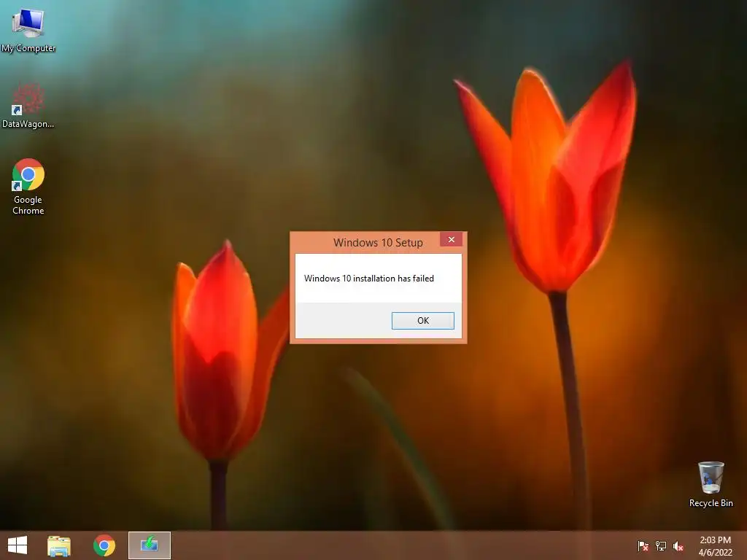Click the 'Windows 10 installation has failed' message
Viewport: 747px width, 560px height.
[x=368, y=278]
